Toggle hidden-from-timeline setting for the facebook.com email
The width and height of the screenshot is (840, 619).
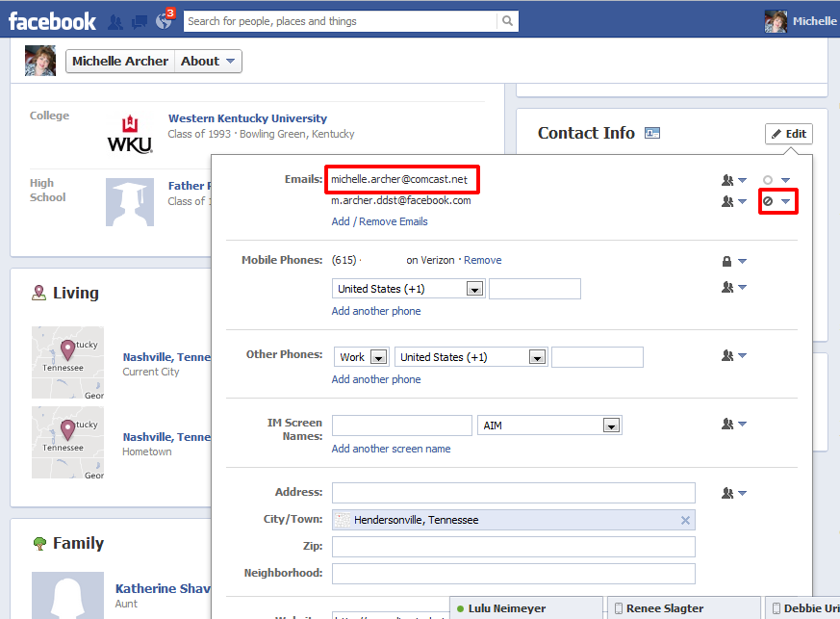pos(776,202)
